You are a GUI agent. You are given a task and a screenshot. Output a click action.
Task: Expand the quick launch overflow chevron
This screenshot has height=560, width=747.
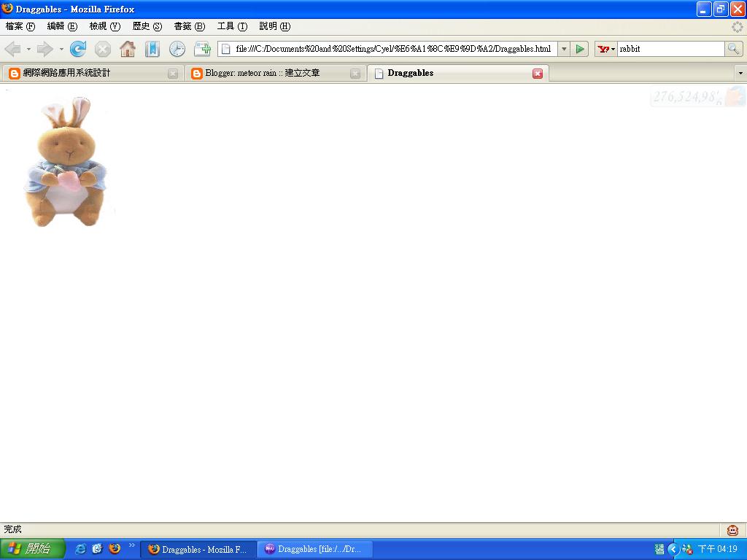click(132, 545)
